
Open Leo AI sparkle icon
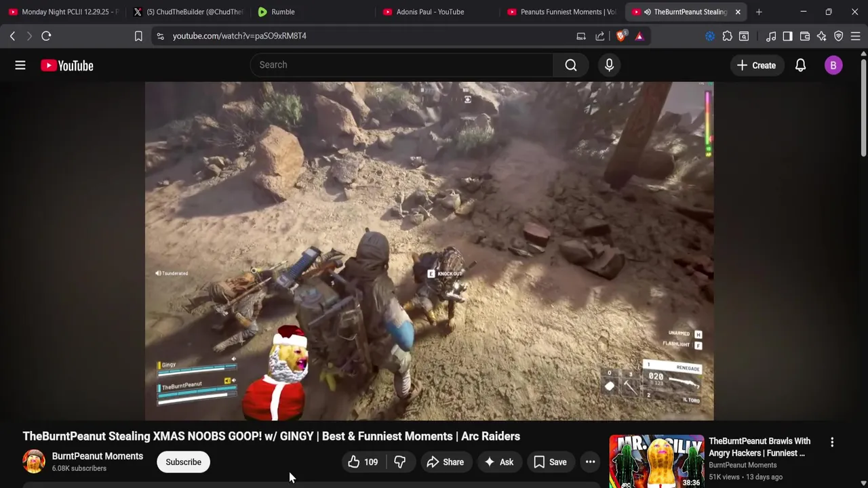pyautogui.click(x=821, y=36)
